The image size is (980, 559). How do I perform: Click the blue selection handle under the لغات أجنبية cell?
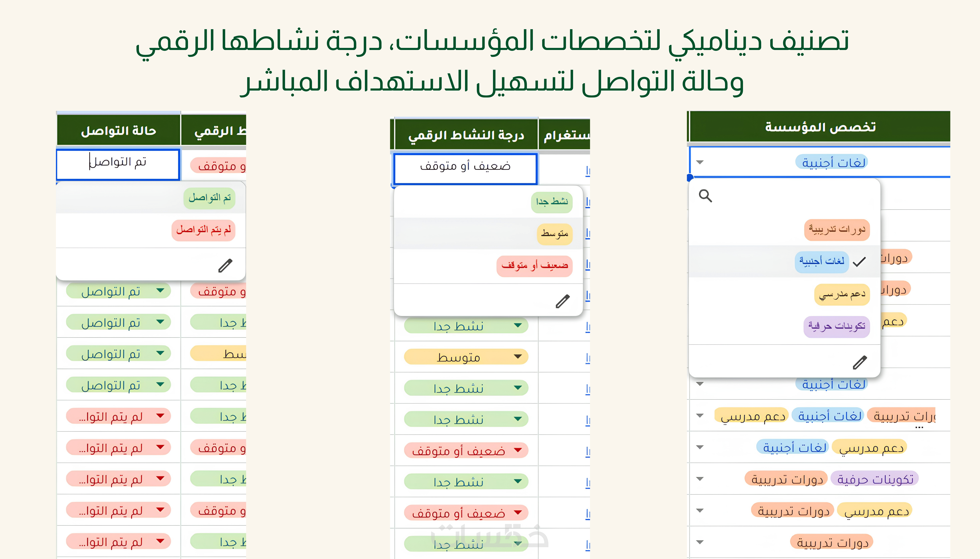click(690, 177)
